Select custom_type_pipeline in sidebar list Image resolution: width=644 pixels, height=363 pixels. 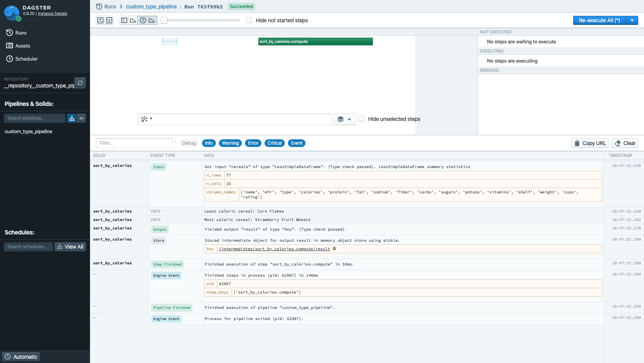(28, 131)
